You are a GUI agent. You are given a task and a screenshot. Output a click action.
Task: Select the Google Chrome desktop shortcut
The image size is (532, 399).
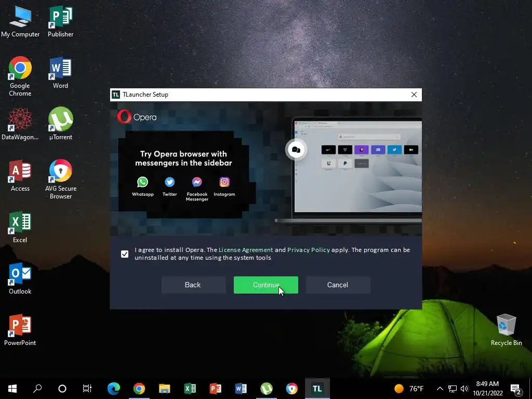20,77
